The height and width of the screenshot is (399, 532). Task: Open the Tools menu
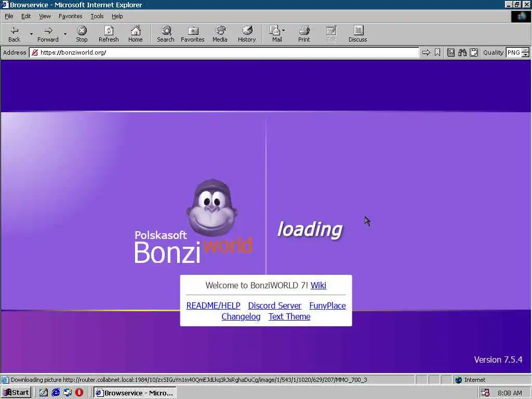(x=97, y=16)
